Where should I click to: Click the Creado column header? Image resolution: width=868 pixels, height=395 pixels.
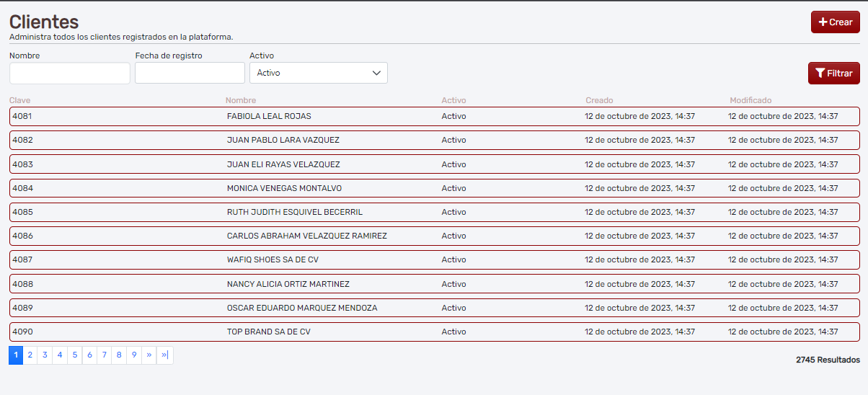coord(599,100)
